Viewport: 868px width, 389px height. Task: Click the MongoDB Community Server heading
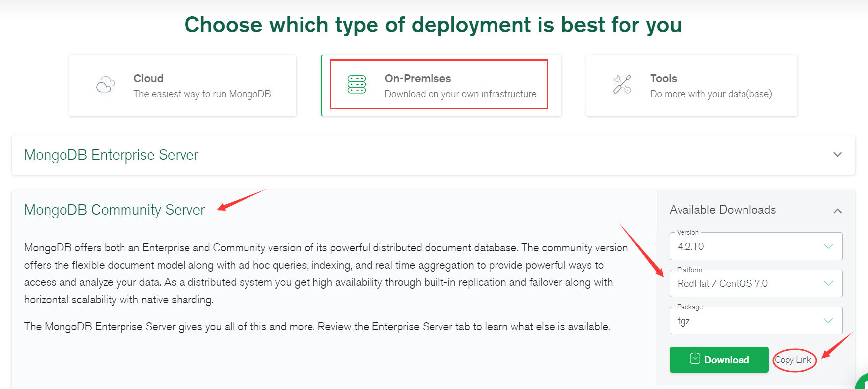(114, 210)
